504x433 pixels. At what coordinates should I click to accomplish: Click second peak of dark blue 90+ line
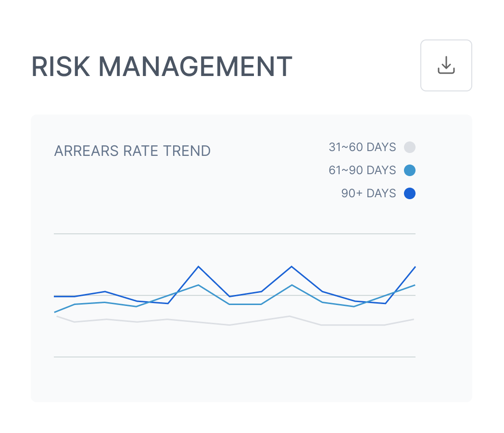click(x=291, y=267)
